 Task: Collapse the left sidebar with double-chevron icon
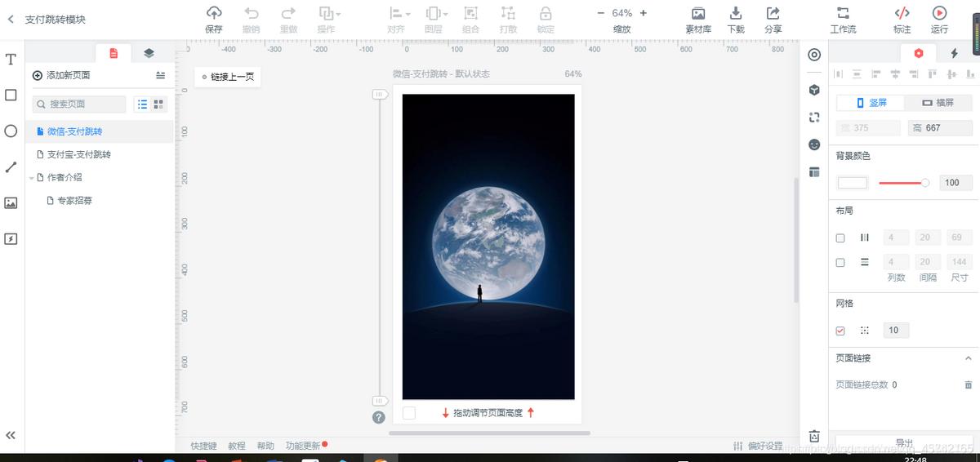11,435
